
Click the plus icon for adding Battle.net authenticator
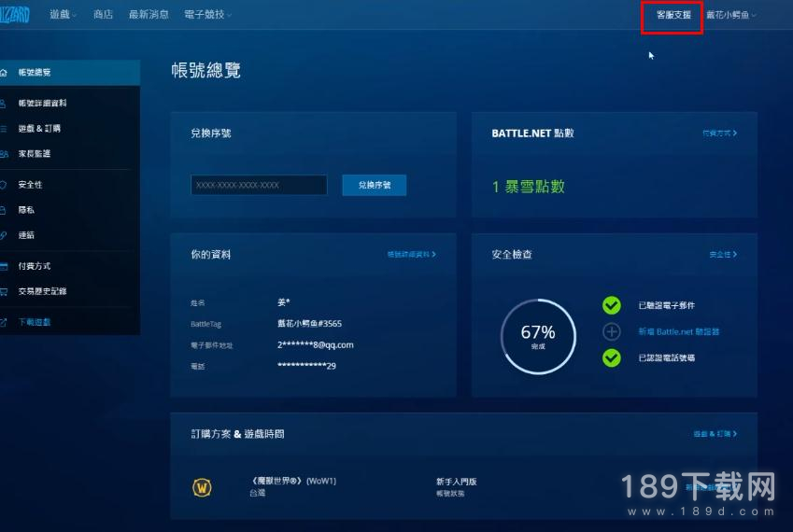612,331
